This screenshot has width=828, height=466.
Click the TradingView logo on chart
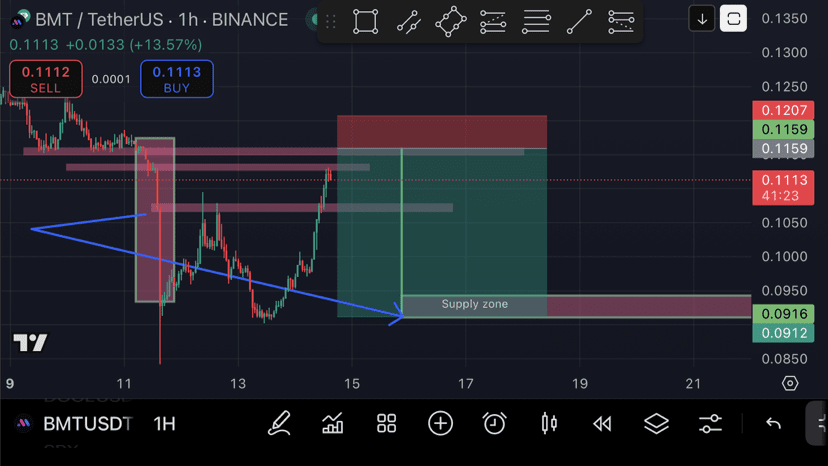pyautogui.click(x=30, y=343)
